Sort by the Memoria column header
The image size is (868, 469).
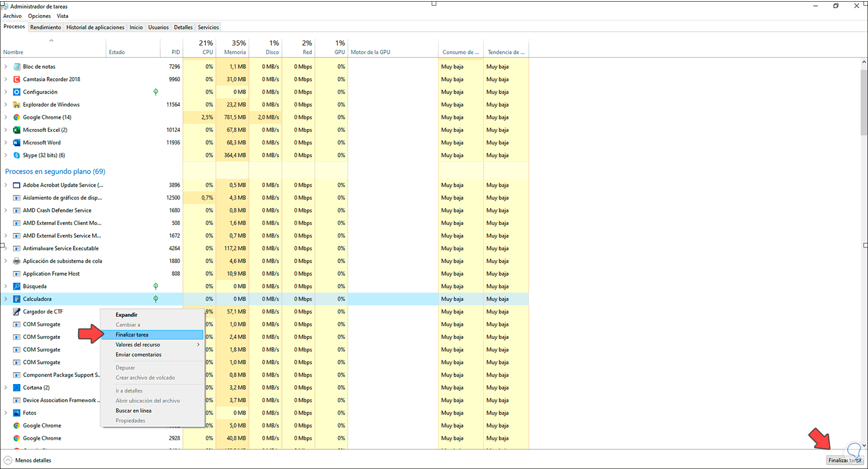(x=233, y=47)
